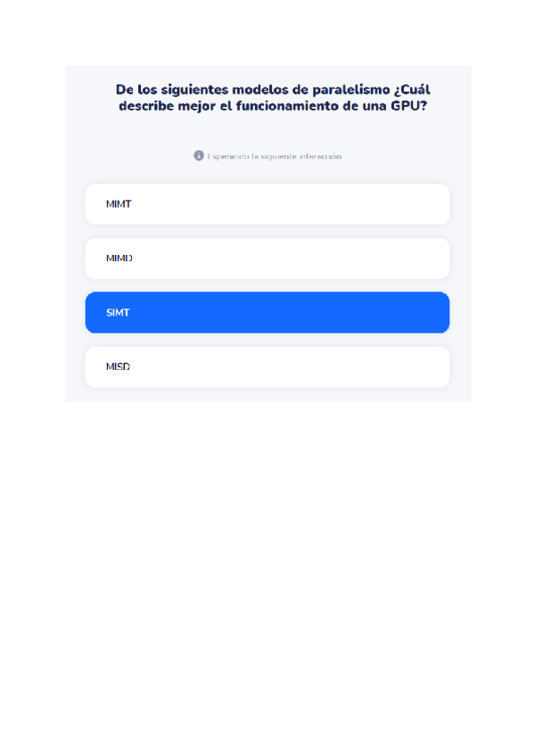Click the info icon beside the waiting message
Viewport: 535px width, 756px height.
pos(199,155)
